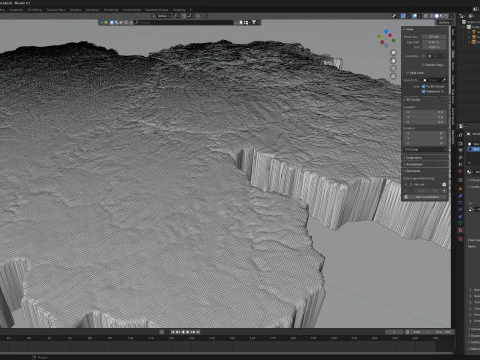Switch viewport shading to Wireframe
This screenshot has height=360, width=480.
[432, 16]
